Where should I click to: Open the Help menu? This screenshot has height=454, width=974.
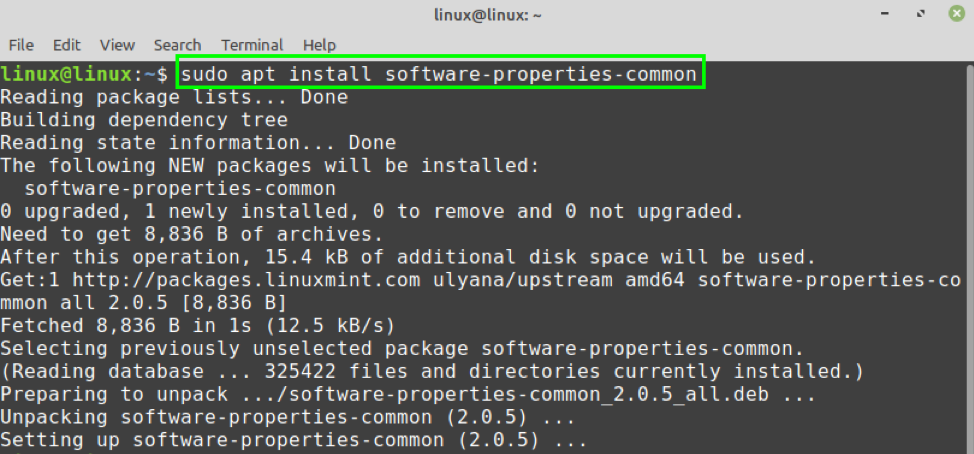319,45
